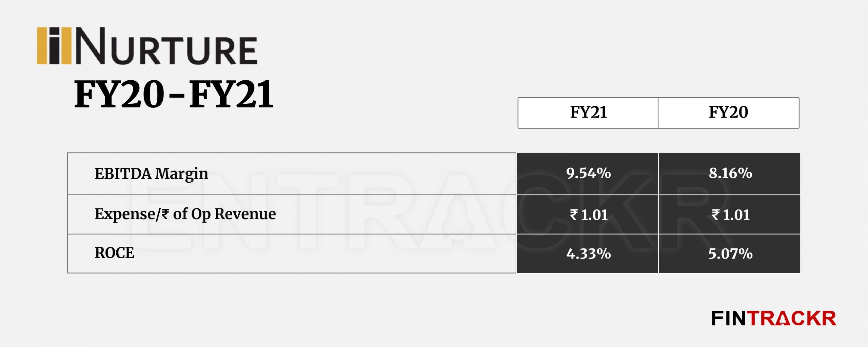Click the rupee symbol in FY20 column
This screenshot has width=868, height=347.
(x=715, y=215)
